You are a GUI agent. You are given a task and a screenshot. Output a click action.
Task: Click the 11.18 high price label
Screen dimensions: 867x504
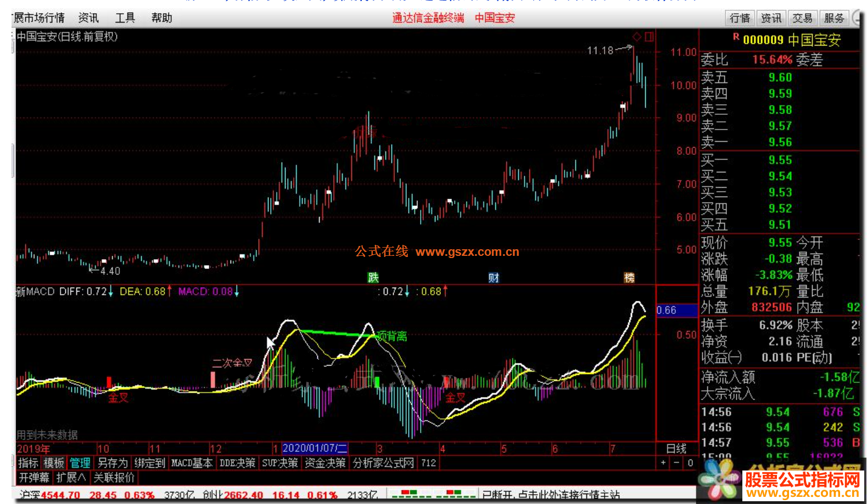pyautogui.click(x=600, y=51)
